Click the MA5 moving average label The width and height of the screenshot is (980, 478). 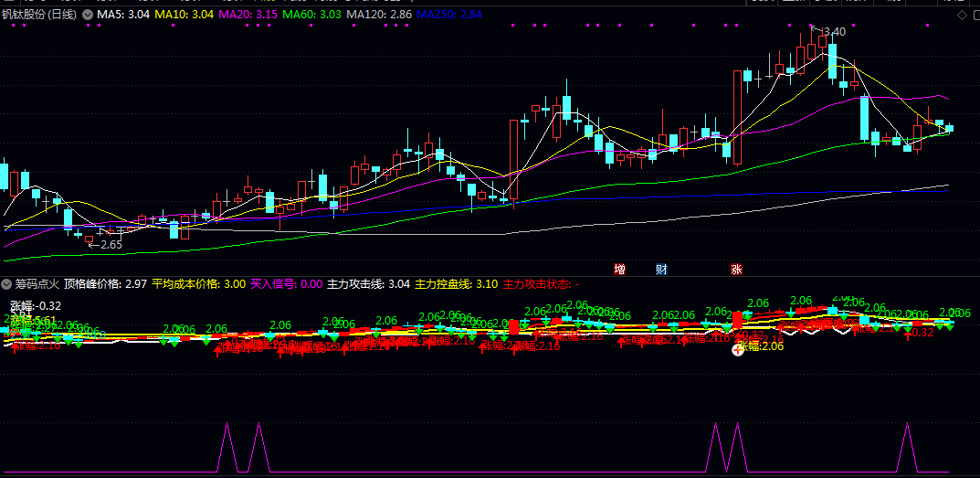(x=123, y=16)
